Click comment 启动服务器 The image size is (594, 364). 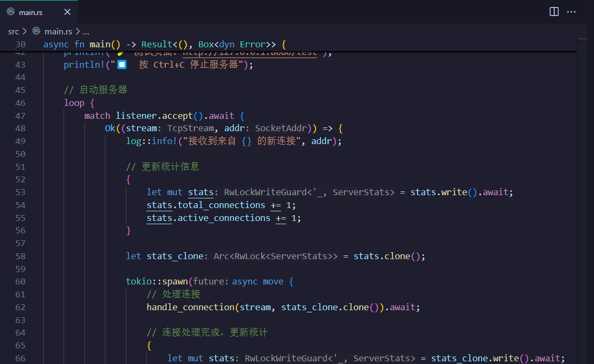point(96,90)
